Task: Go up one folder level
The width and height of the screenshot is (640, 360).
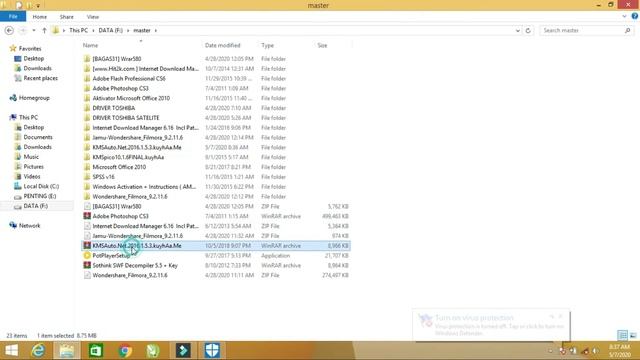Action: (x=44, y=31)
